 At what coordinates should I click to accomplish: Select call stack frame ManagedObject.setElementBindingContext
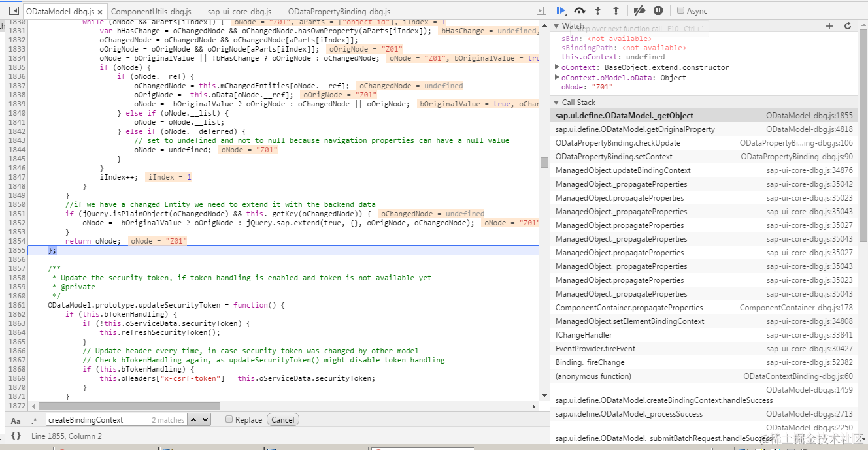[x=704, y=321]
